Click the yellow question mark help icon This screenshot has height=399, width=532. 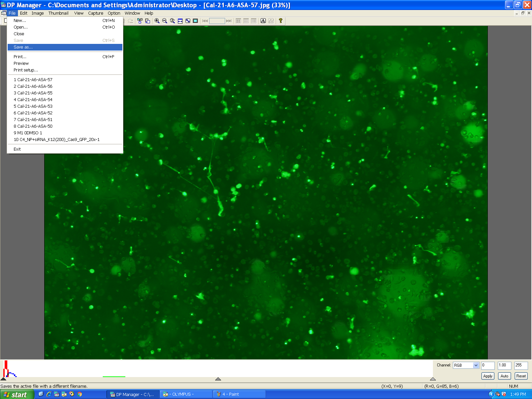[x=281, y=21]
